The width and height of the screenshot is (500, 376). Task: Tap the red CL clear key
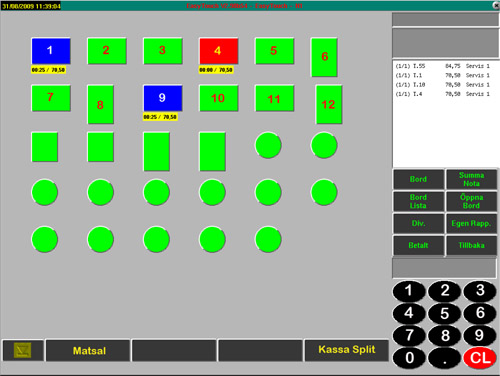[480, 358]
